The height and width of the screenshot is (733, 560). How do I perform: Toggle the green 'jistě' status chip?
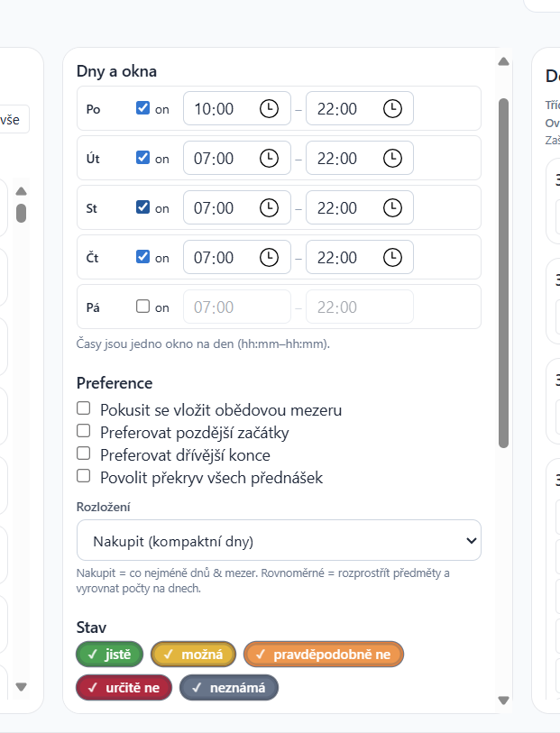point(109,655)
